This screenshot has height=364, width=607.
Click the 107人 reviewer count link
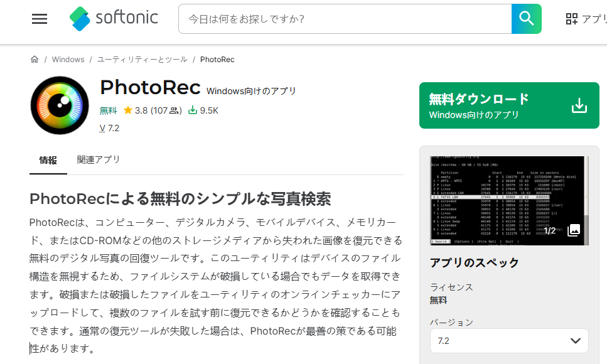point(166,110)
